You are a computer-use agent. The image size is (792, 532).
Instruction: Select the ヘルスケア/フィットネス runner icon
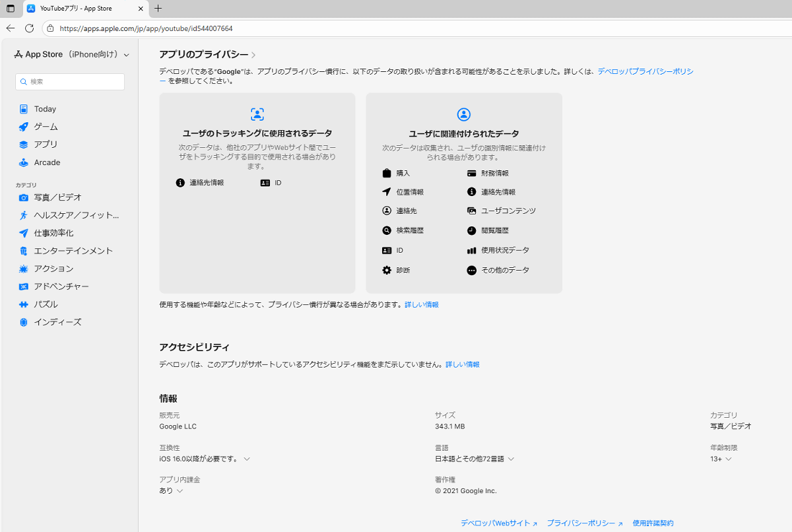pos(24,215)
